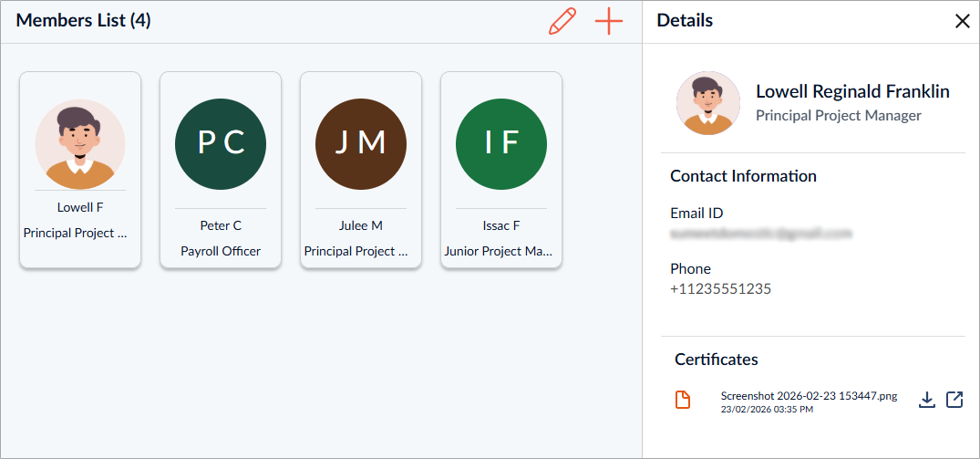Open Julee M member card name

tap(361, 225)
